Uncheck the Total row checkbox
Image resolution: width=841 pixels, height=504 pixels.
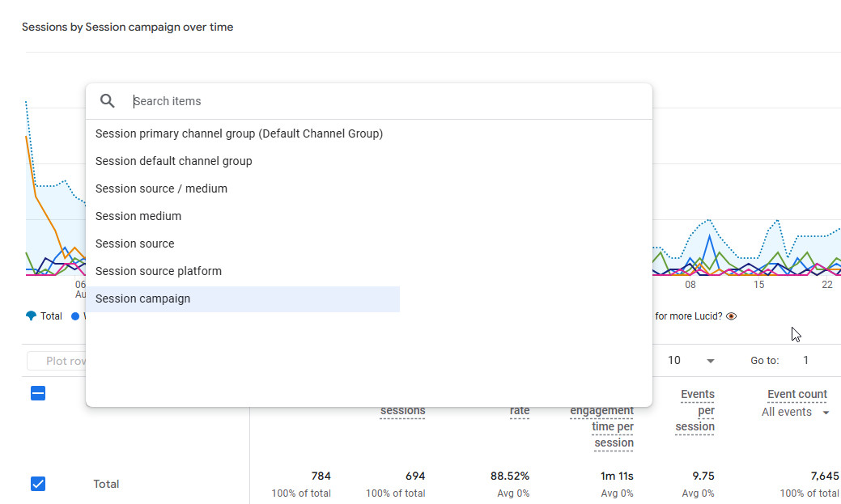click(38, 484)
